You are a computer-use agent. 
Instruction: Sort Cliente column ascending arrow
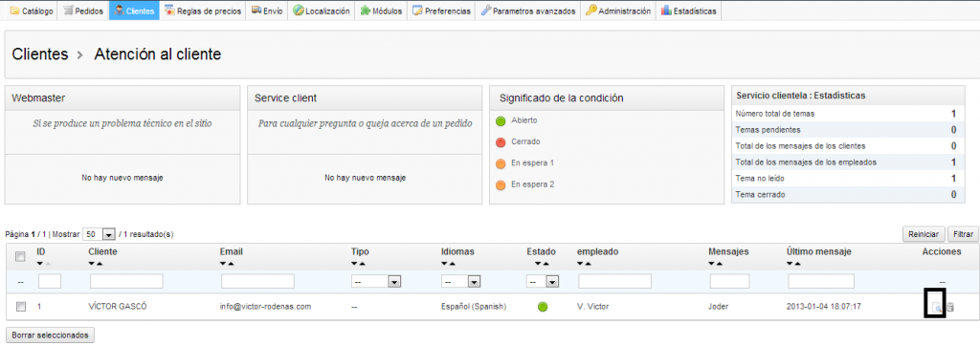(100, 264)
